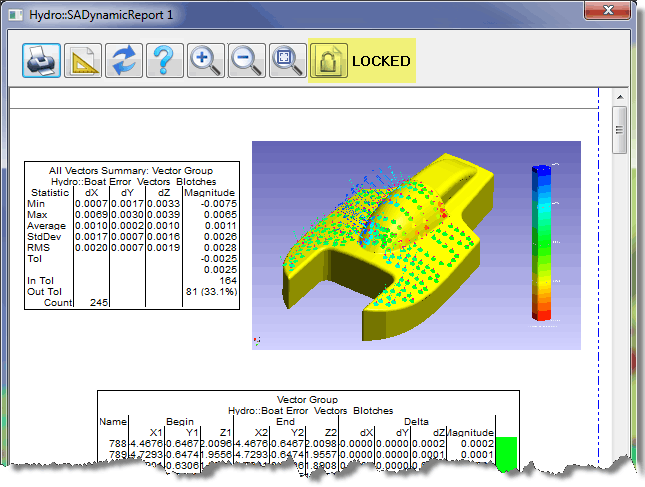Click the scrollbar up arrow
This screenshot has height=487, width=645.
pyautogui.click(x=620, y=97)
